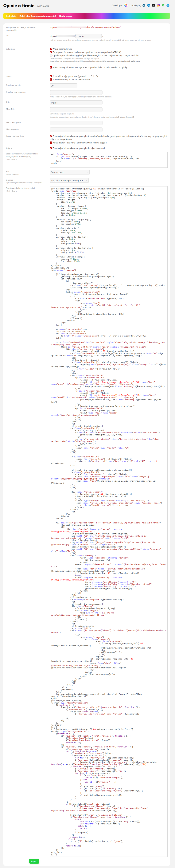Screen dimensions: 175x868
Task: Open the red shop reviews management link
Action: point(85,27)
